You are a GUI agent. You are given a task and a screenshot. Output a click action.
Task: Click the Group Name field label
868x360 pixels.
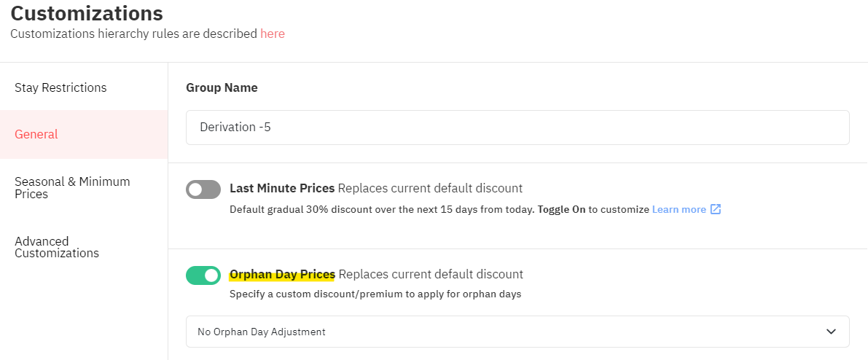[222, 87]
